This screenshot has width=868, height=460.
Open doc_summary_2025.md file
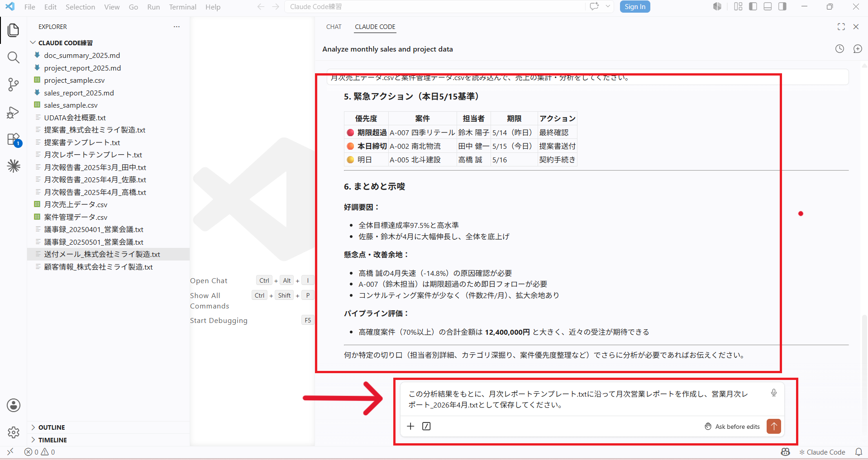[82, 55]
